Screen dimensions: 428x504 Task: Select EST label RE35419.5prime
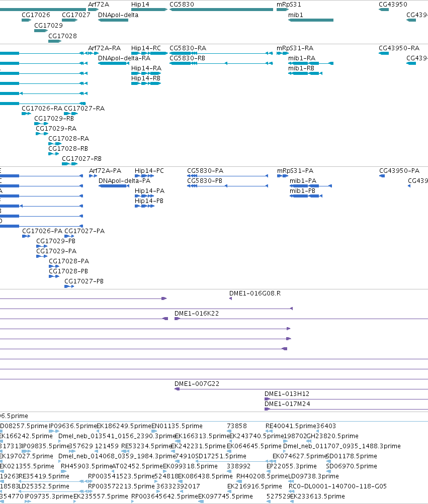tap(44, 476)
